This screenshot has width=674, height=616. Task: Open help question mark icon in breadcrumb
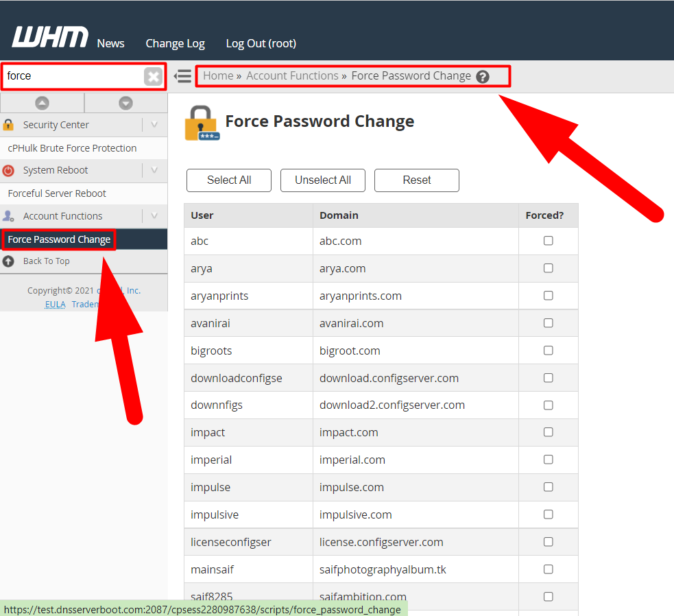[x=483, y=77]
